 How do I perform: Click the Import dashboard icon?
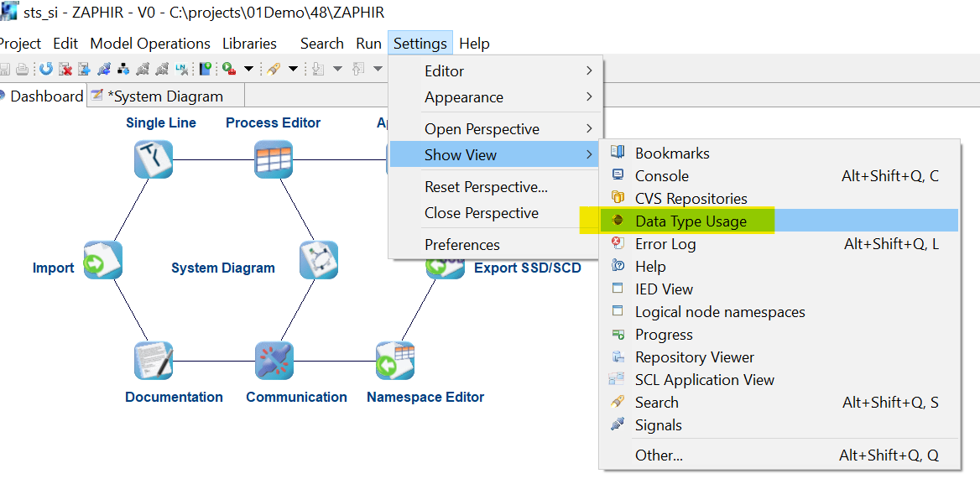[x=103, y=260]
